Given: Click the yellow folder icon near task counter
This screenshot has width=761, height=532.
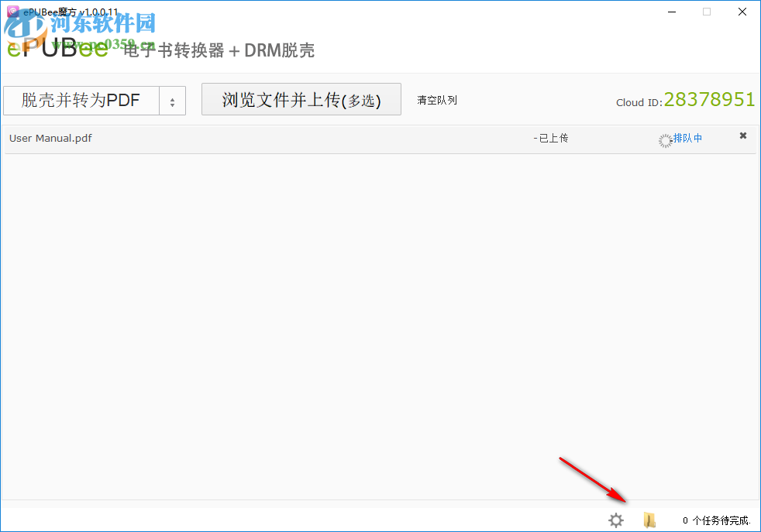Looking at the screenshot, I should tap(649, 520).
